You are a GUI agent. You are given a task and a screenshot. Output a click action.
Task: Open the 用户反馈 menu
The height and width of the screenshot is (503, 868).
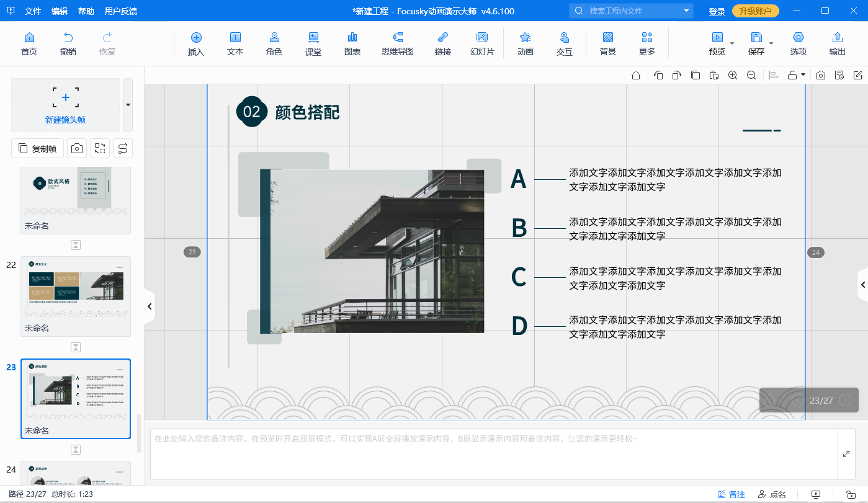click(x=121, y=11)
